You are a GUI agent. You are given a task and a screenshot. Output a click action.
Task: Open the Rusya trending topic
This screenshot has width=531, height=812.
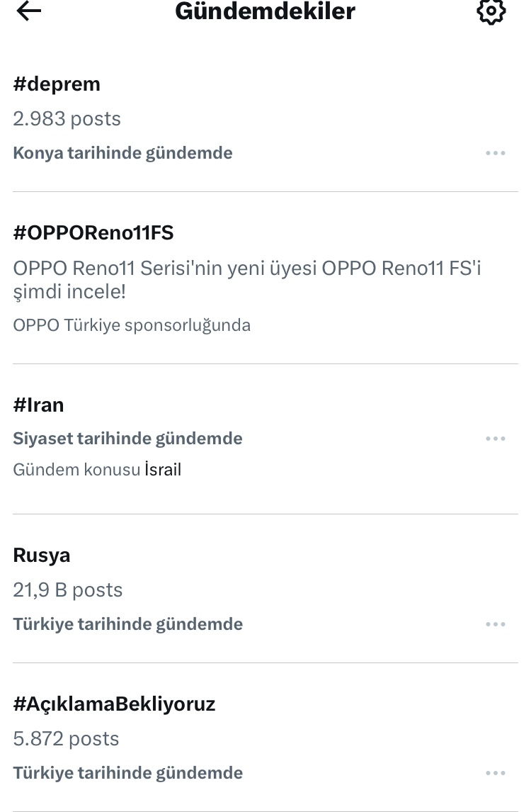click(42, 555)
